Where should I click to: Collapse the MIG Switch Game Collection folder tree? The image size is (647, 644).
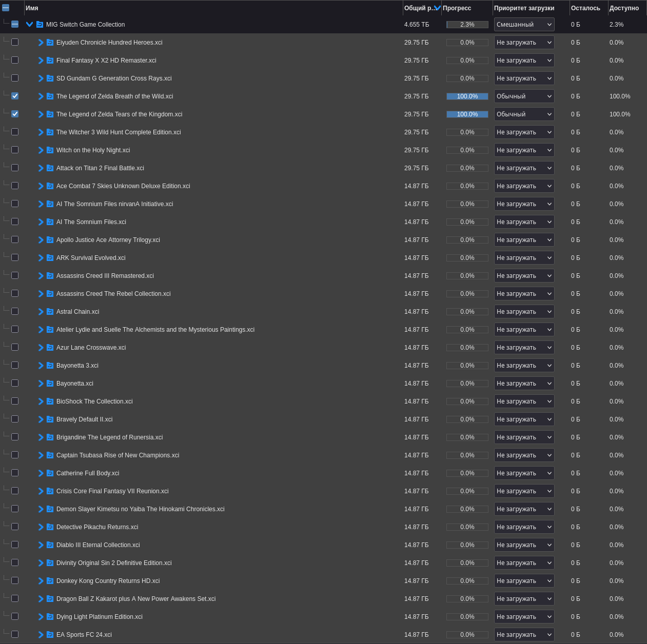tap(29, 24)
